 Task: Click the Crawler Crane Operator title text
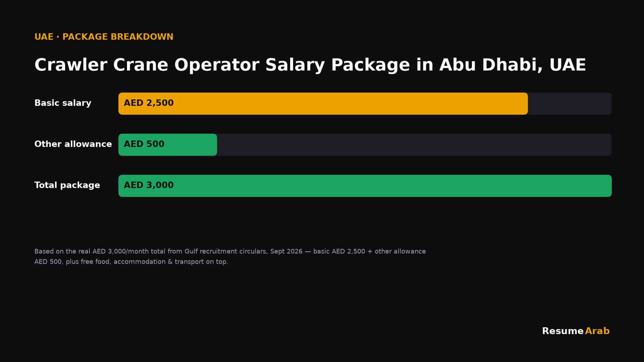[x=310, y=65]
